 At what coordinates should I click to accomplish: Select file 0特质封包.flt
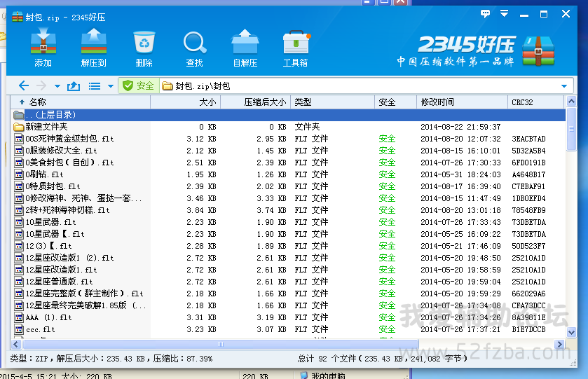(x=288, y=186)
